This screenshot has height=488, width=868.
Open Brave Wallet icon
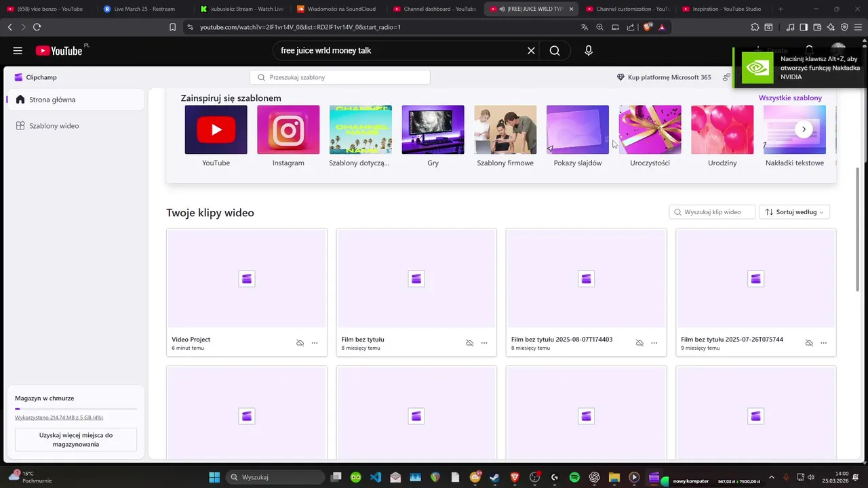coord(817,27)
